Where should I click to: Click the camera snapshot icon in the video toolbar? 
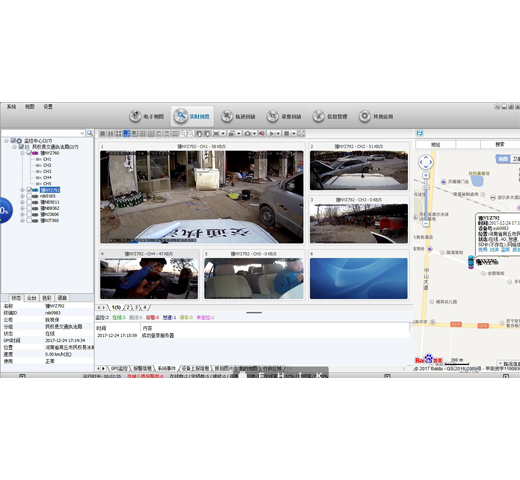[247, 133]
